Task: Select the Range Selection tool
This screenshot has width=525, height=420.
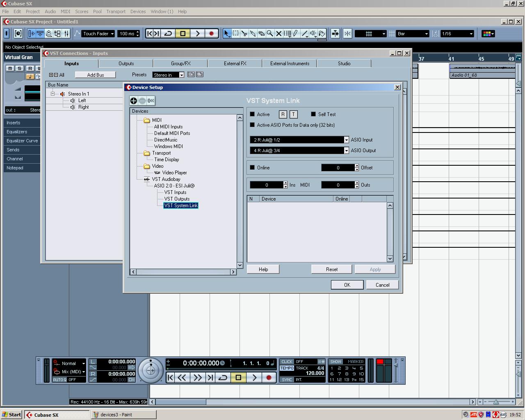Action: click(236, 34)
